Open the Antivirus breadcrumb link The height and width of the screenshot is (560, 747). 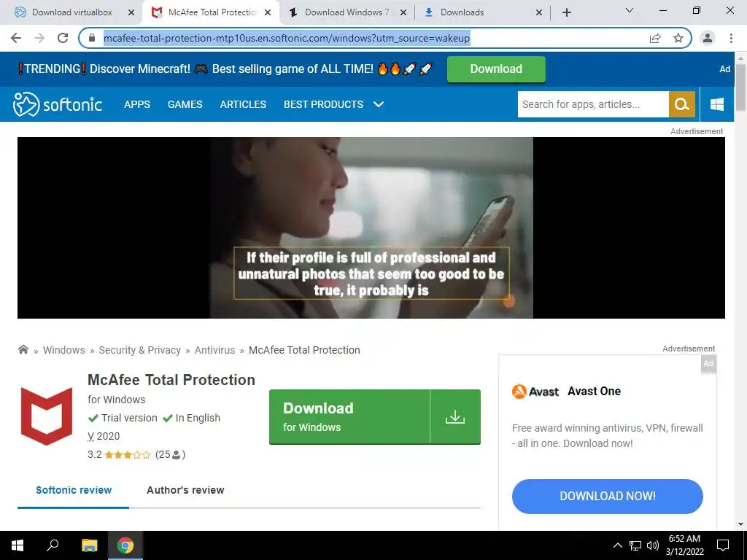(x=214, y=350)
